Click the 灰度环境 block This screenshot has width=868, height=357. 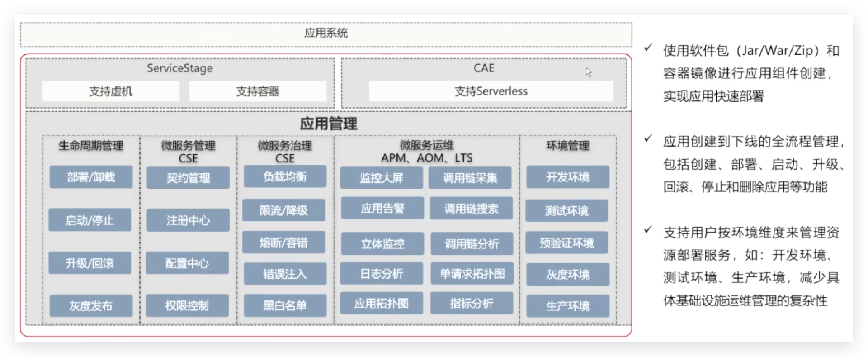[568, 274]
